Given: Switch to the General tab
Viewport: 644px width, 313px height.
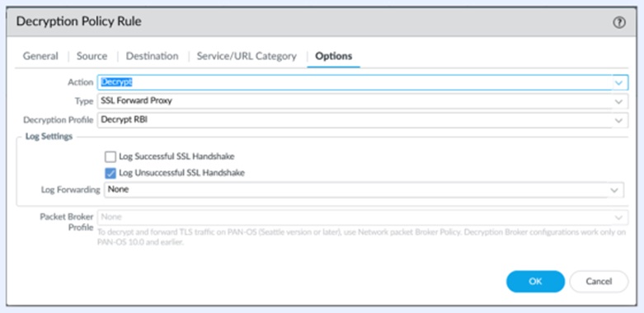Looking at the screenshot, I should click(x=40, y=56).
